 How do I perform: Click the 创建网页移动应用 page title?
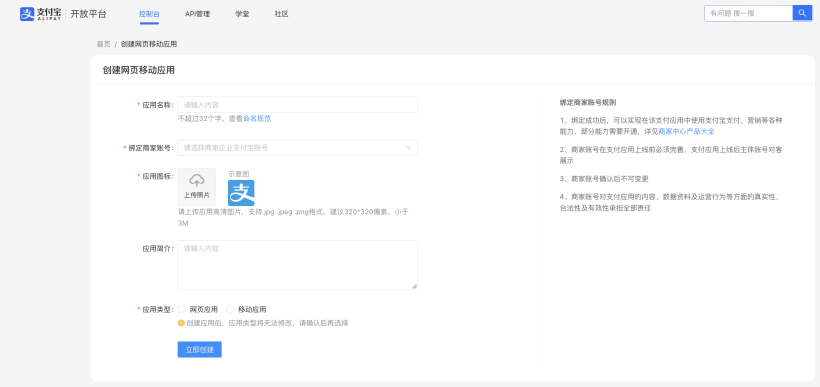click(139, 70)
